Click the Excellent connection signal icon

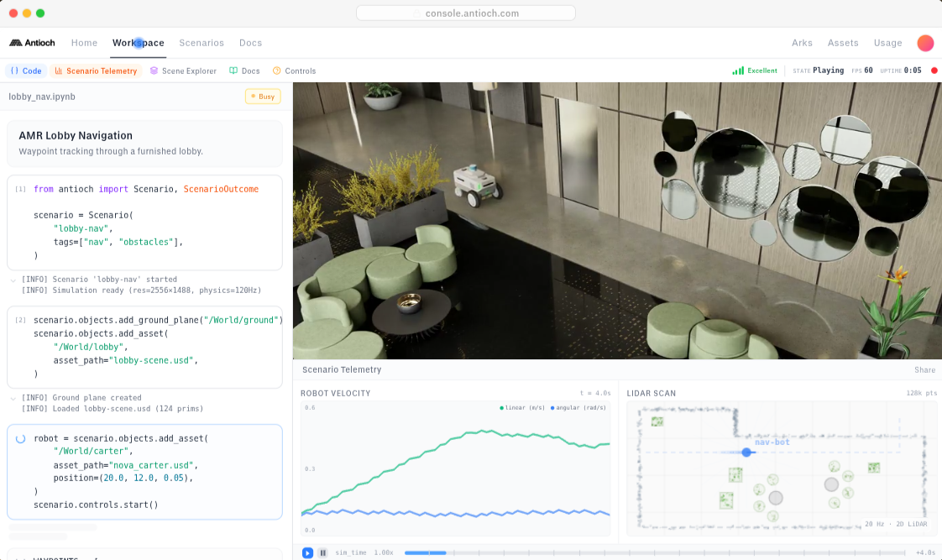point(738,71)
